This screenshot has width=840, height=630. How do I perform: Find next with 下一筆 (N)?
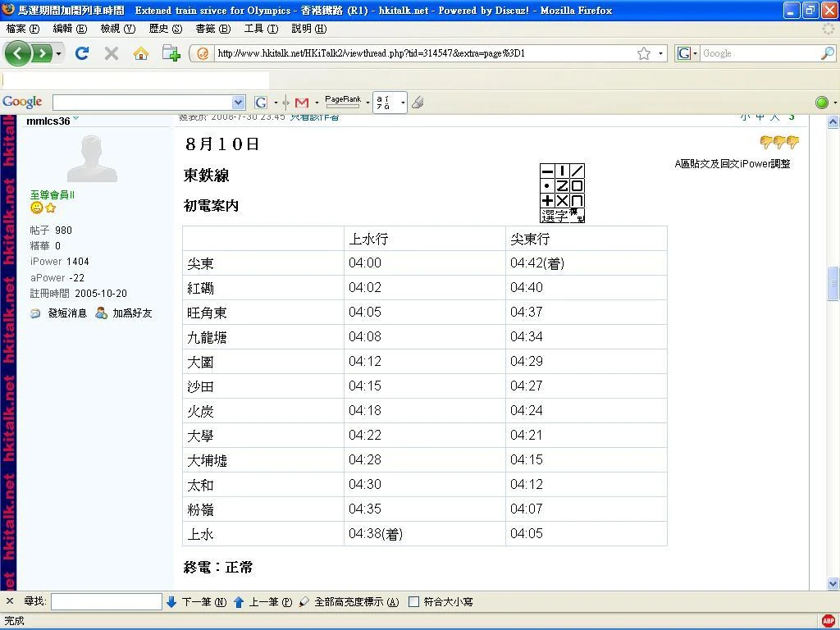coord(197,601)
